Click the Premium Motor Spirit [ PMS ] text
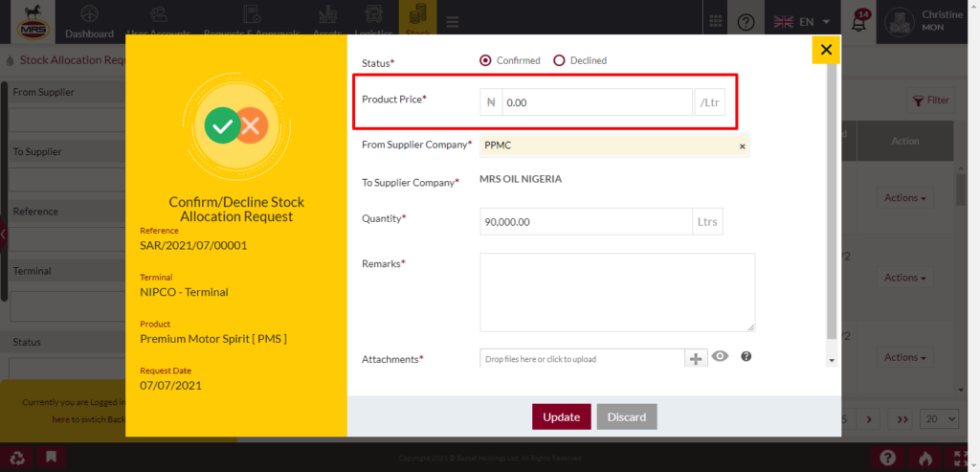The height and width of the screenshot is (472, 980). point(213,339)
